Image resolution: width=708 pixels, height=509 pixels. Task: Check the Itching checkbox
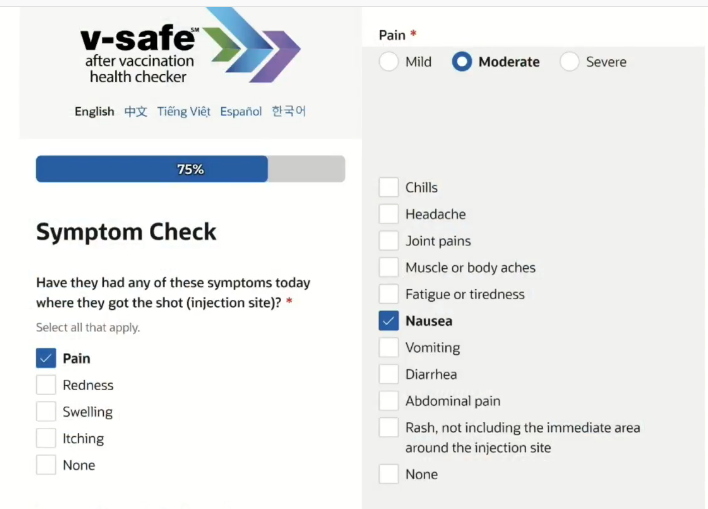(46, 438)
